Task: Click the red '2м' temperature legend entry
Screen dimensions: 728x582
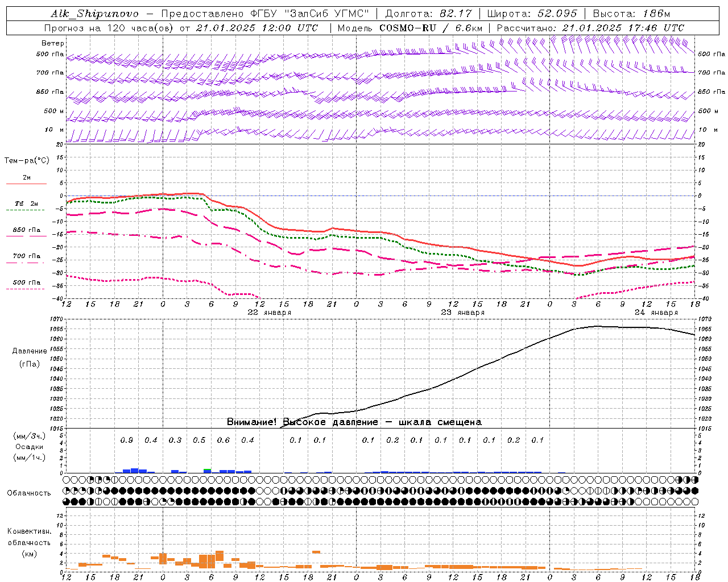Action: (x=27, y=178)
